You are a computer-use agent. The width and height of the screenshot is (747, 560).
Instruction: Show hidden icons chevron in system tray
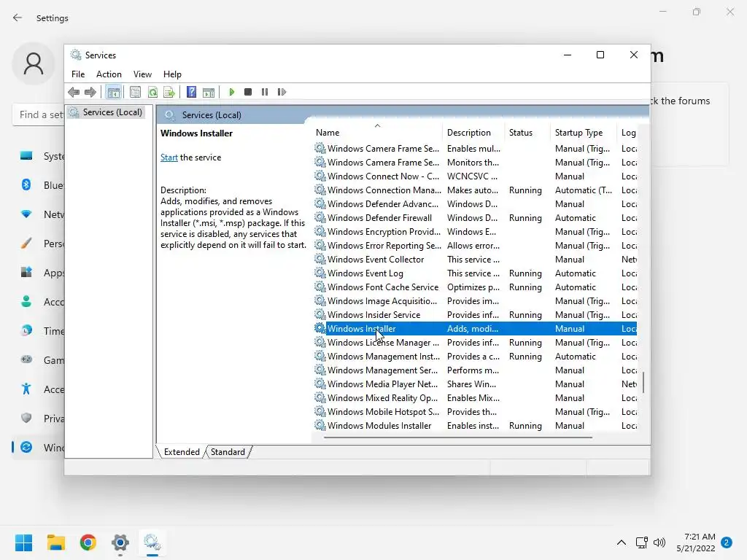(622, 542)
